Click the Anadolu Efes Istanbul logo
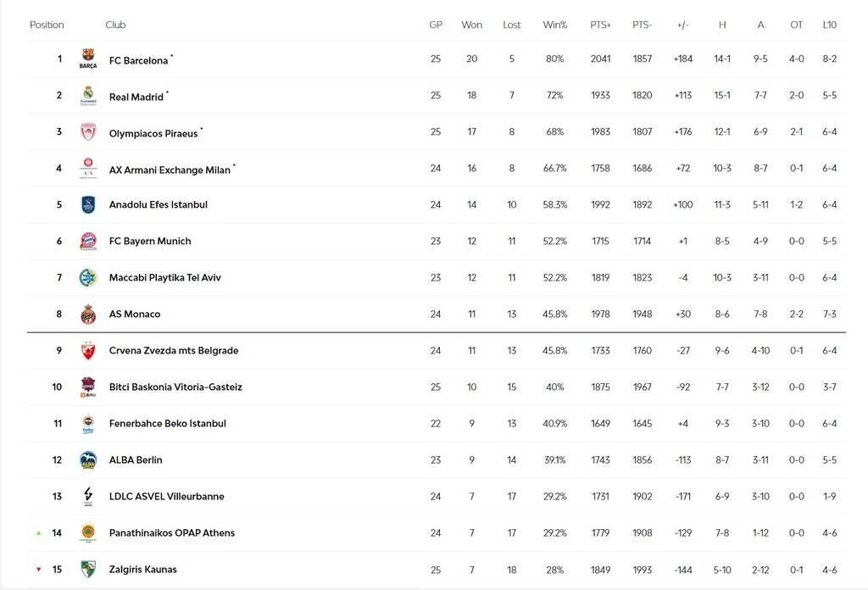The height and width of the screenshot is (590, 868). click(88, 204)
